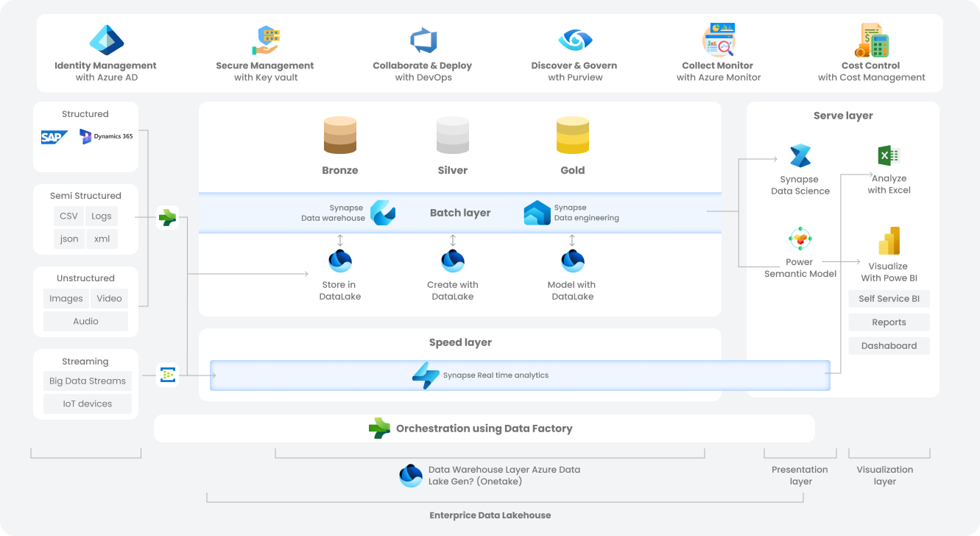The image size is (980, 536).
Task: Click the Synapse Real time analytics icon
Action: [426, 375]
